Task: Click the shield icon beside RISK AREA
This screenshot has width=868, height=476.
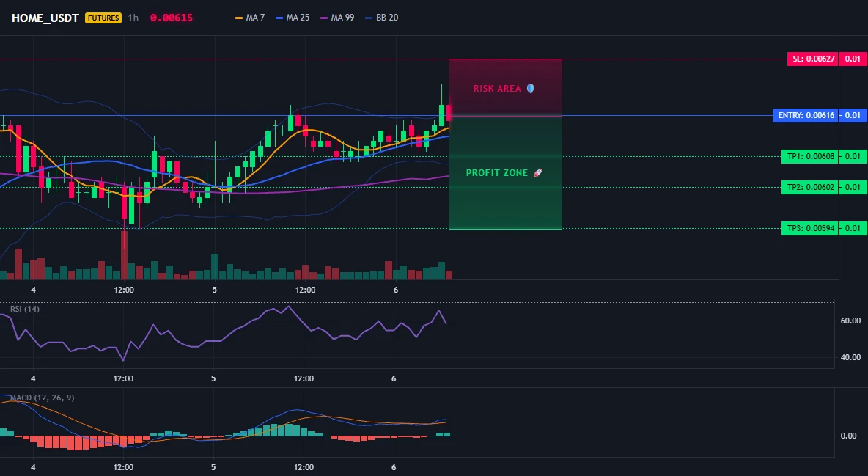Action: [530, 89]
